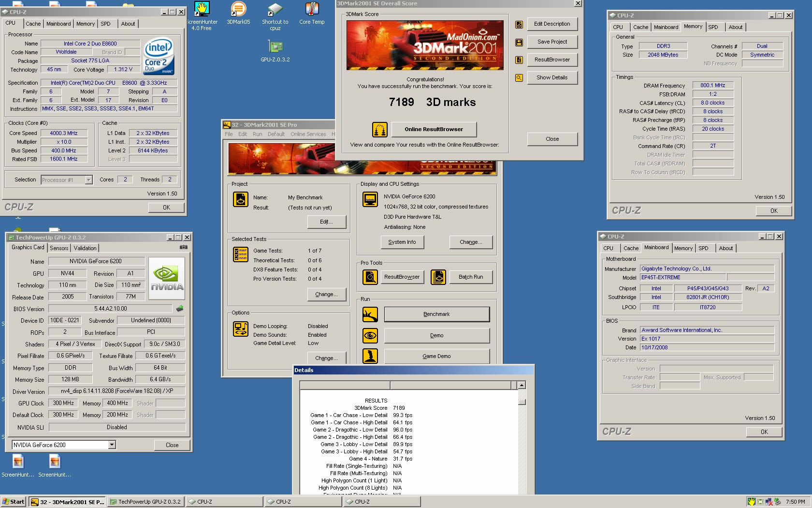The image size is (812, 508).
Task: Open the Edit menu in 3DMark2001 SE Pro
Action: [x=243, y=134]
